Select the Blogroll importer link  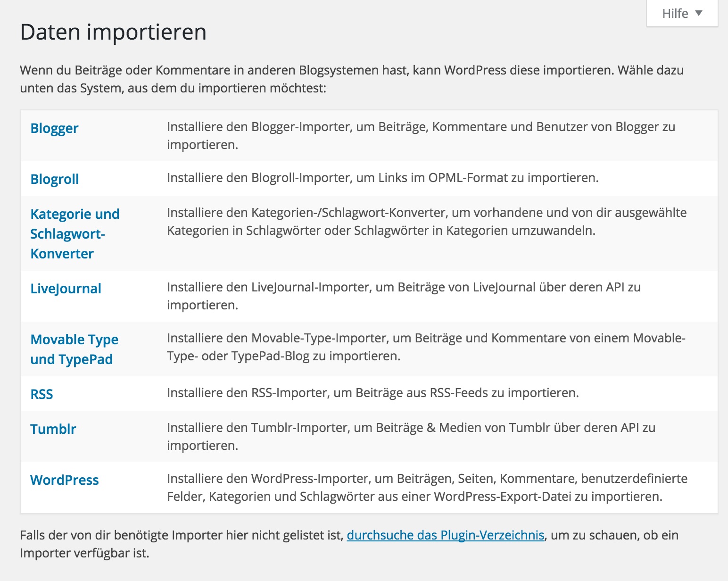(x=55, y=179)
